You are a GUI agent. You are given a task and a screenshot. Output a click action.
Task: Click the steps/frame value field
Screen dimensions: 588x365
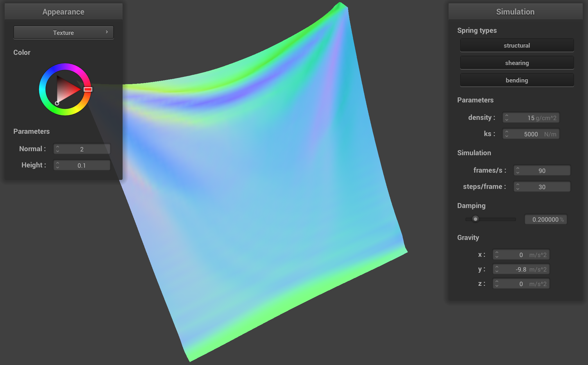542,187
